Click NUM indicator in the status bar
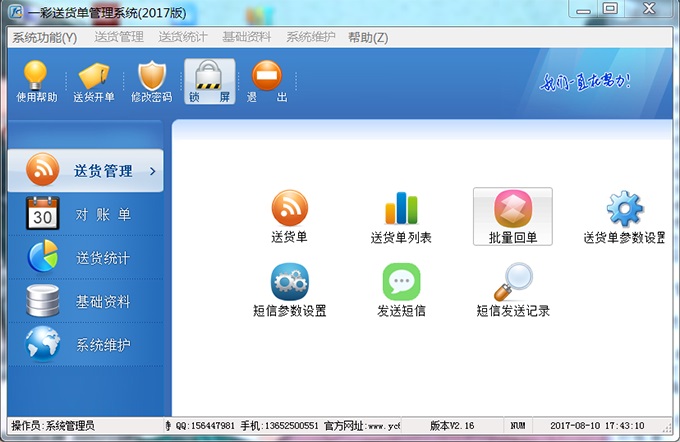Image resolution: width=680 pixels, height=442 pixels. click(518, 426)
